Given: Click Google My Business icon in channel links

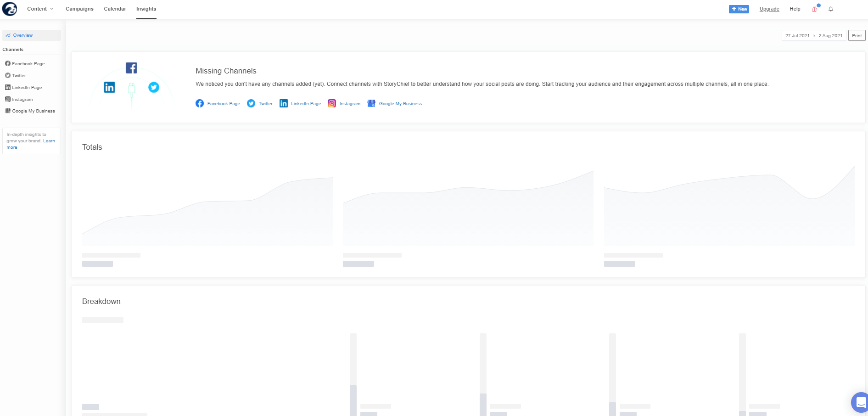Looking at the screenshot, I should pos(371,104).
